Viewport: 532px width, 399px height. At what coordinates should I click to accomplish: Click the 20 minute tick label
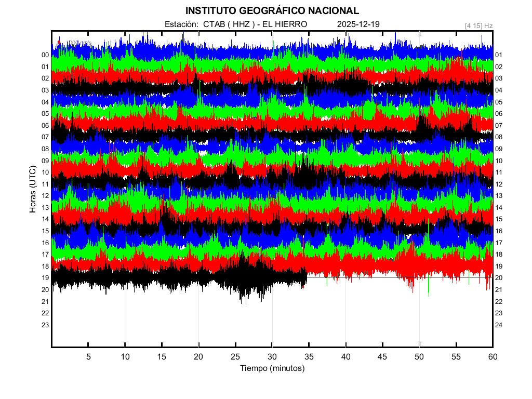[x=198, y=357]
